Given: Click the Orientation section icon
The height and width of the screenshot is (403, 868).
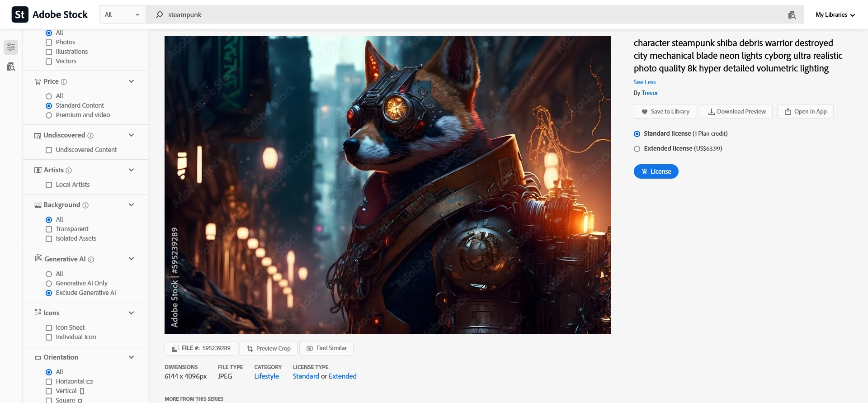Looking at the screenshot, I should pyautogui.click(x=38, y=358).
